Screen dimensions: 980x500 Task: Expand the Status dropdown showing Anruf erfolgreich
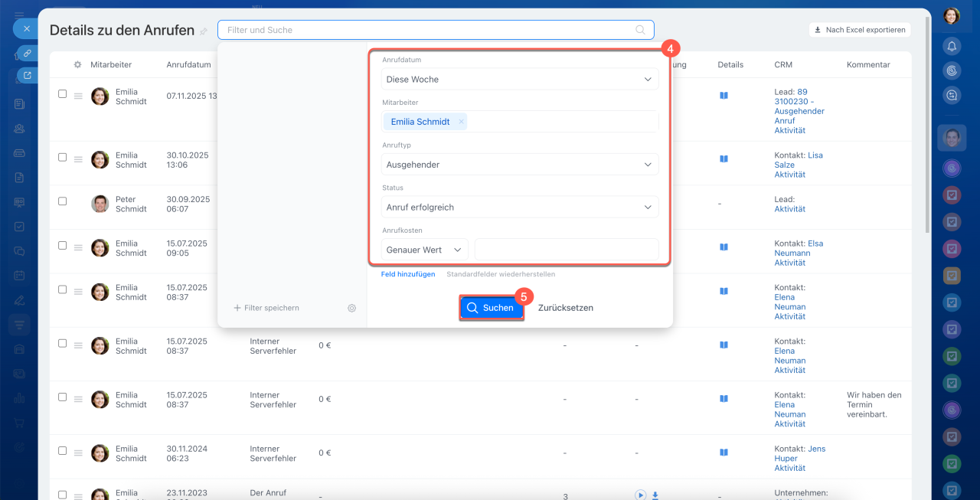pos(520,208)
